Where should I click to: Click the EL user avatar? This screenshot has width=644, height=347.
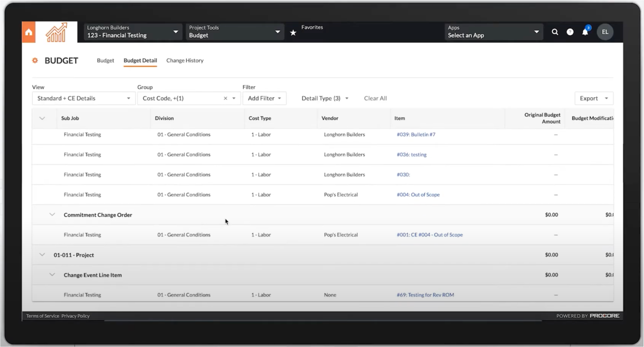pyautogui.click(x=605, y=32)
